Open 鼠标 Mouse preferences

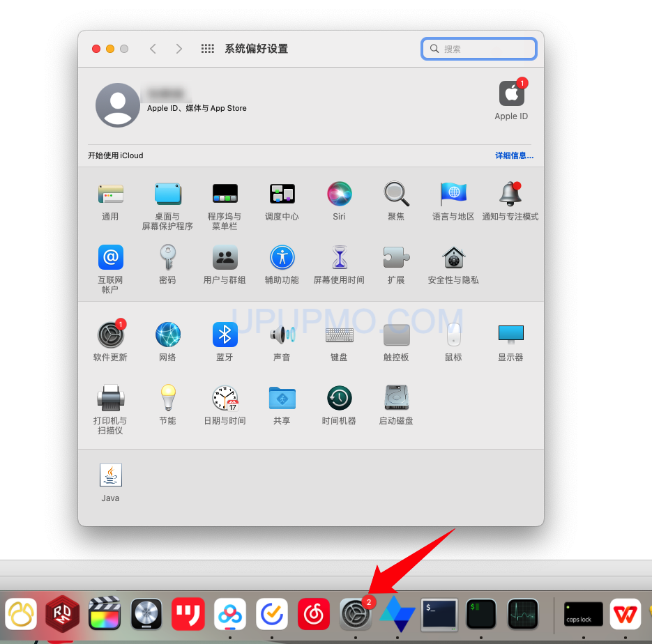[453, 335]
